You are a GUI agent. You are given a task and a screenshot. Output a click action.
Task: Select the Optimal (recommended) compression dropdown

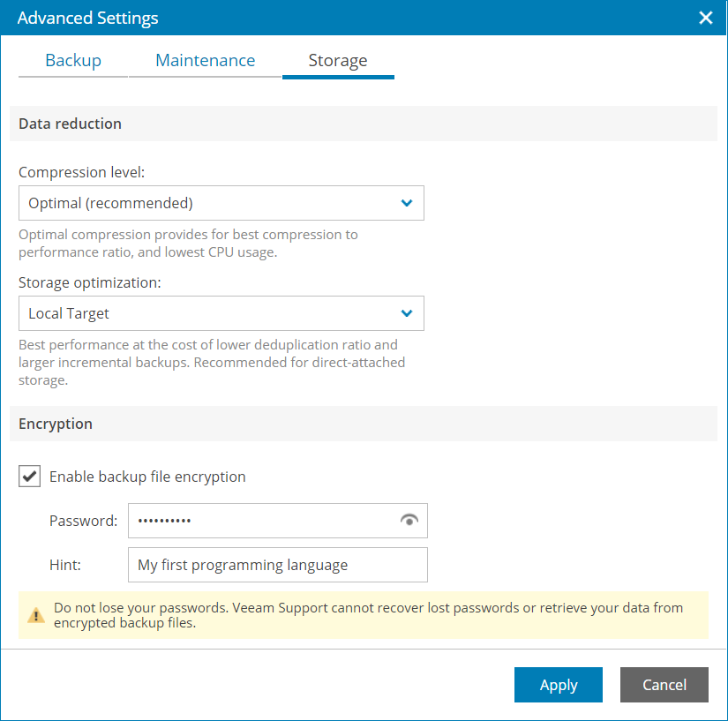click(x=221, y=203)
